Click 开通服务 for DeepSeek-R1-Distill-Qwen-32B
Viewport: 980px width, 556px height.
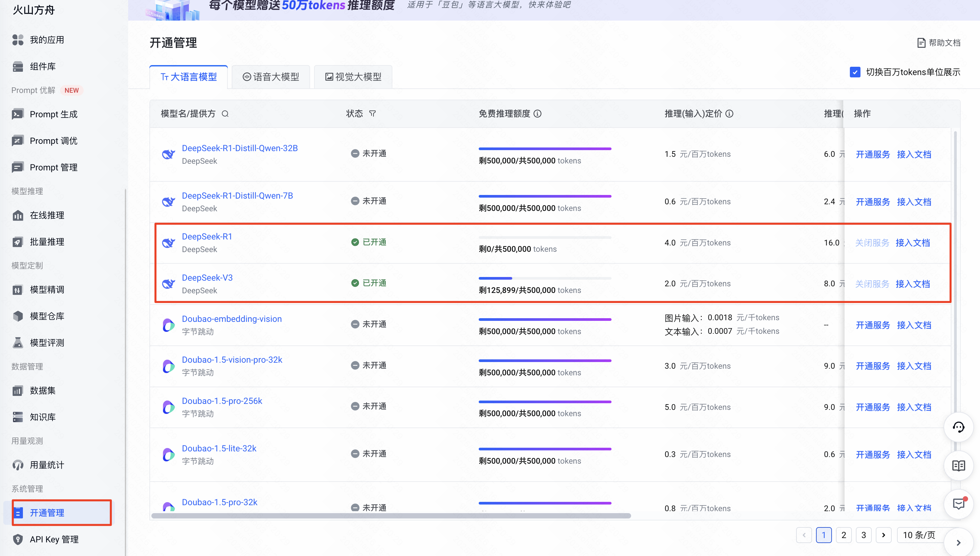[873, 154]
